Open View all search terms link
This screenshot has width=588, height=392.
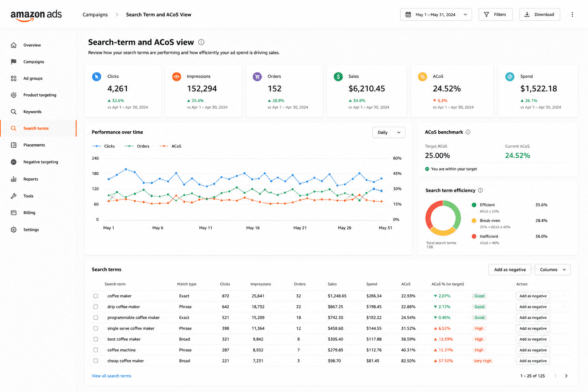point(111,376)
